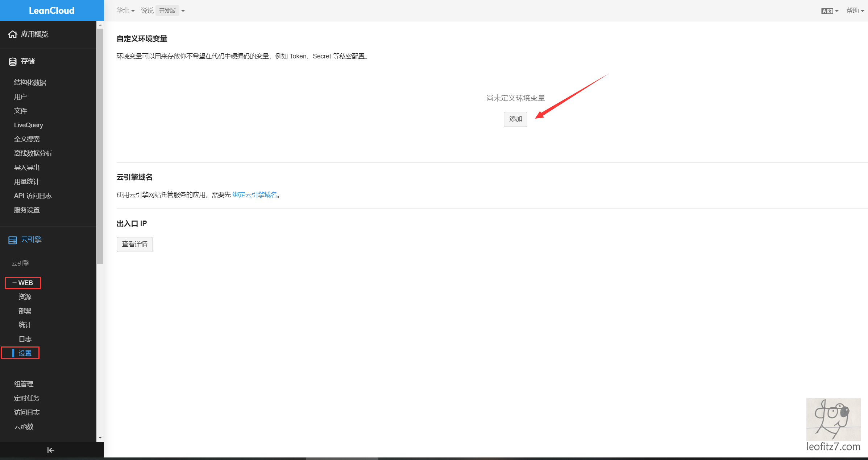The width and height of the screenshot is (868, 460).
Task: Click the home icon beside 应用概览
Action: tap(13, 34)
